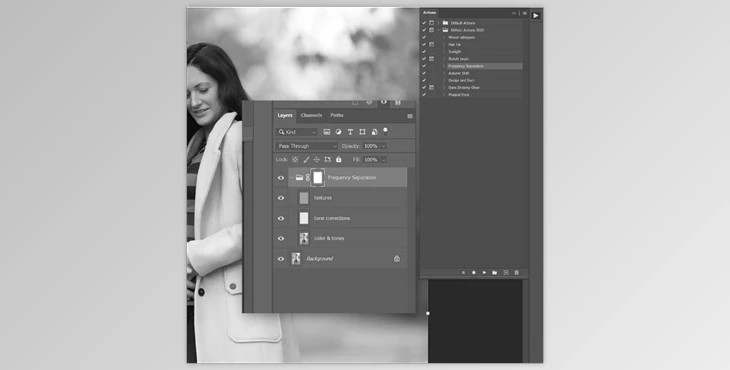Screen dimensions: 730x370
Task: Filter layers by smart objects icon
Action: pyautogui.click(x=374, y=132)
